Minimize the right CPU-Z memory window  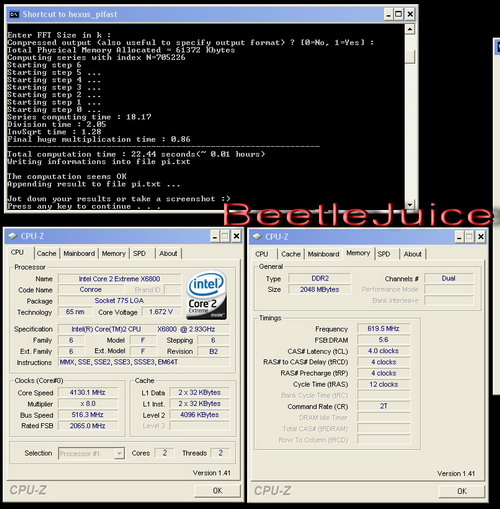click(x=459, y=237)
